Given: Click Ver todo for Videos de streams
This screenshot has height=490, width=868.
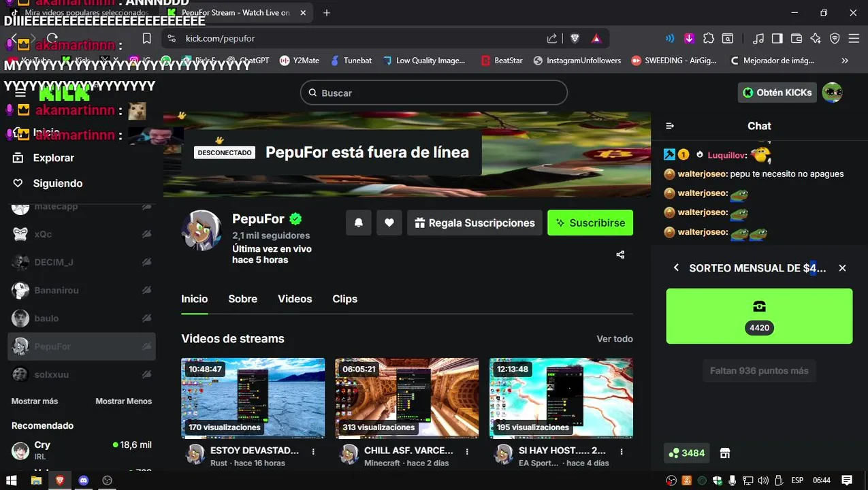Looking at the screenshot, I should tap(615, 339).
